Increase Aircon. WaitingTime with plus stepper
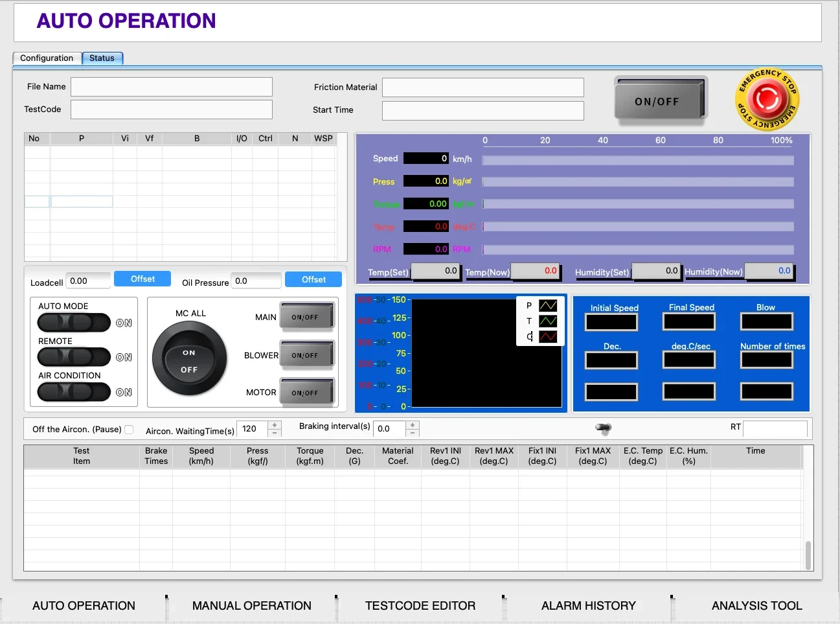Image resolution: width=840 pixels, height=624 pixels. tap(275, 425)
